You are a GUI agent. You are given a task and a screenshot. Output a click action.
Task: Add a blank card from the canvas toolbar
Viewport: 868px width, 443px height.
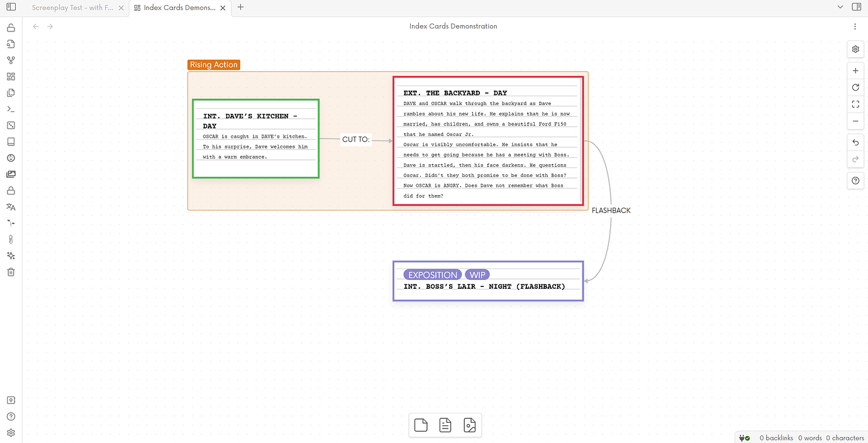pos(421,425)
